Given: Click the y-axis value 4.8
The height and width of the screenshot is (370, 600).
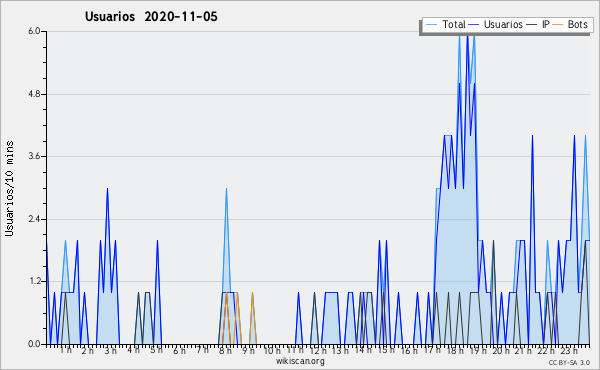Looking at the screenshot, I should [34, 94].
